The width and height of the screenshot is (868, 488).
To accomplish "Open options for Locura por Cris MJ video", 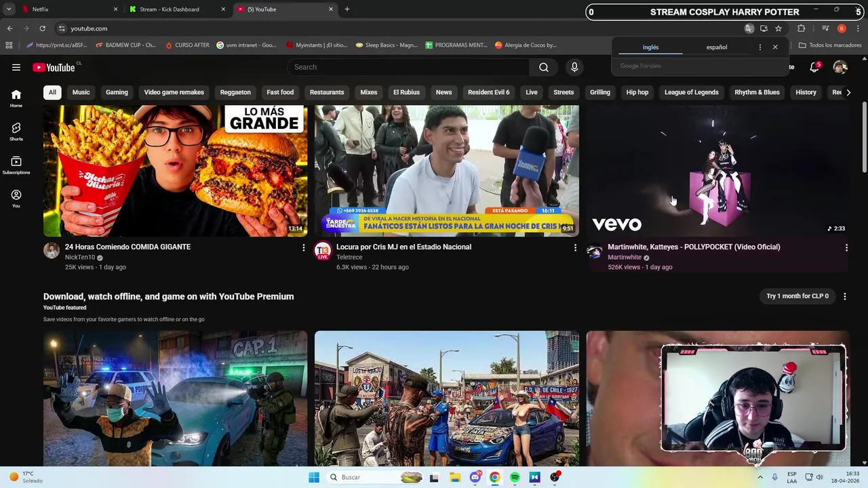I will (x=575, y=248).
